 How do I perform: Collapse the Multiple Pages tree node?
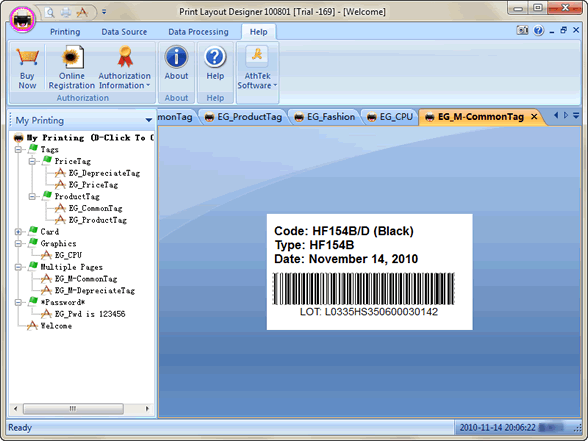point(18,267)
